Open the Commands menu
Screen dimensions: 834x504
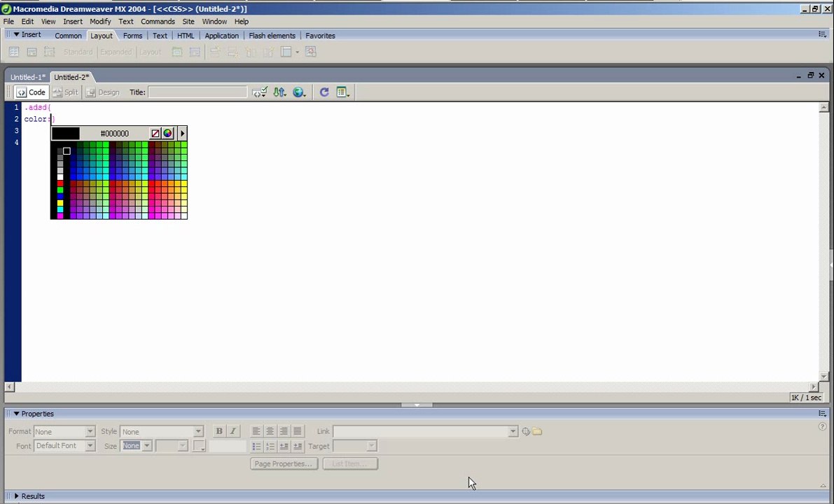point(158,21)
